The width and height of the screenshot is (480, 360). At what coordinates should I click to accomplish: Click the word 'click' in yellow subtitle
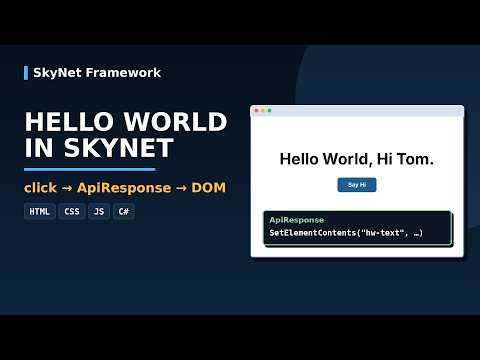coord(40,188)
